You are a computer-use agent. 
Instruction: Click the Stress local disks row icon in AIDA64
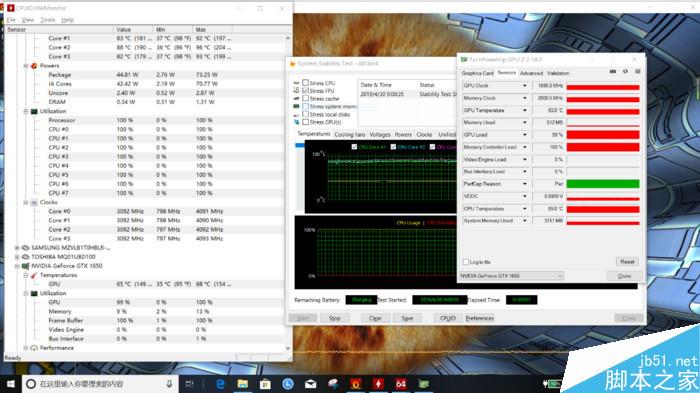pyautogui.click(x=296, y=114)
